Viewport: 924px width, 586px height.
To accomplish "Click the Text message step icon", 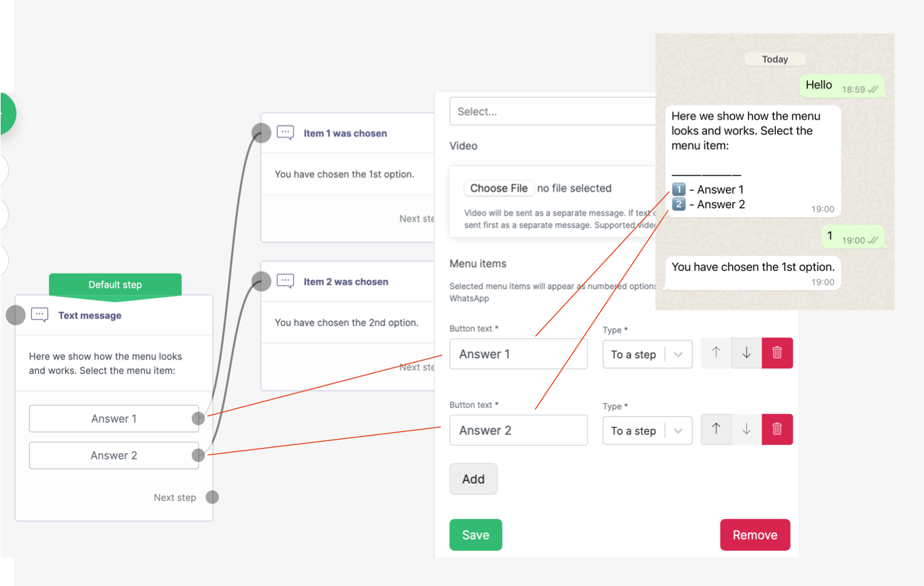I will click(x=40, y=315).
